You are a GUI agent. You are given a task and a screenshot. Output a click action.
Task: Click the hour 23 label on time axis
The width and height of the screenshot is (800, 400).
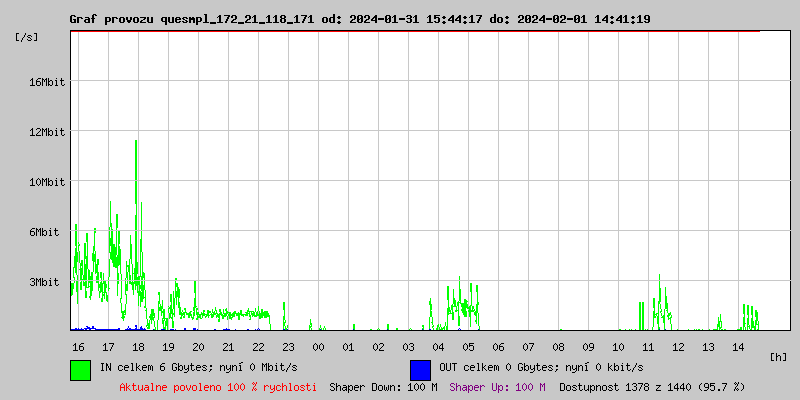[288, 346]
